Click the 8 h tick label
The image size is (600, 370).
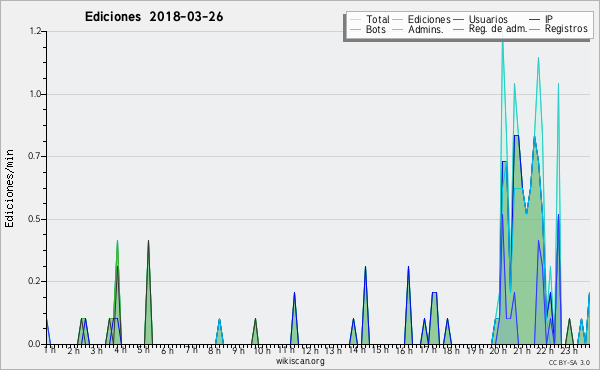point(214,350)
